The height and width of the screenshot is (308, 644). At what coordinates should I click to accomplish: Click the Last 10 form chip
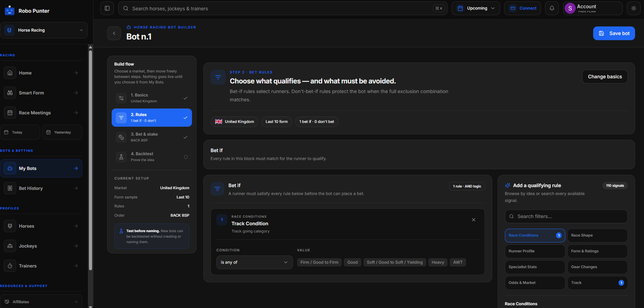(x=276, y=122)
